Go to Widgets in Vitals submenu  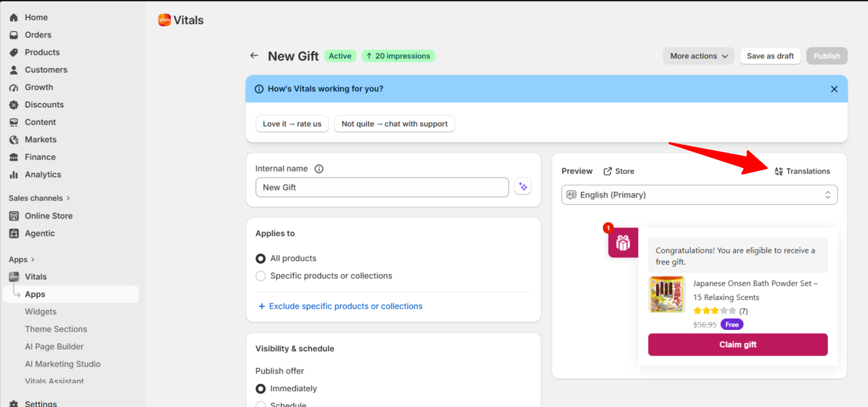click(41, 312)
